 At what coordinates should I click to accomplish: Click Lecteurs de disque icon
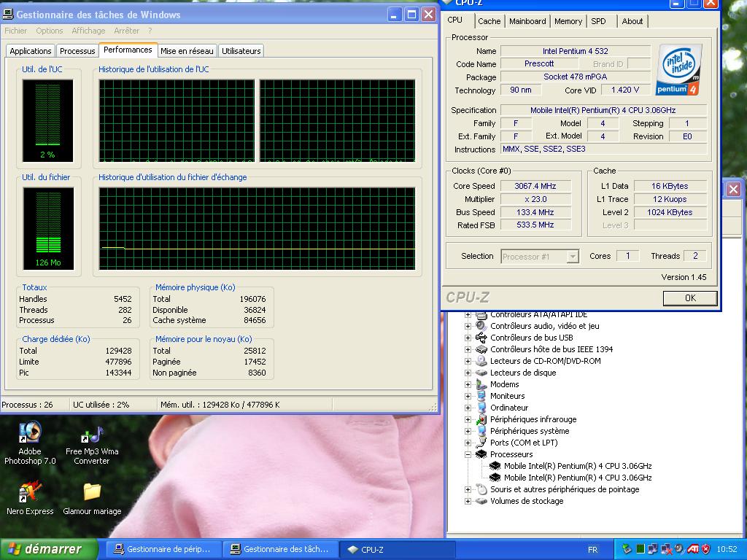point(481,373)
